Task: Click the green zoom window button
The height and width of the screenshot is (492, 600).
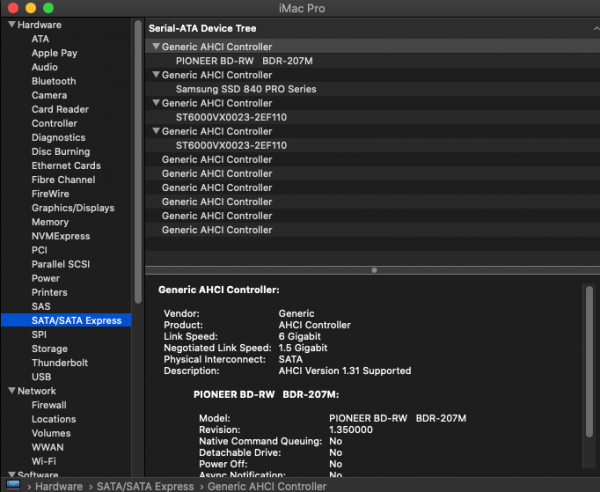Action: [x=48, y=8]
